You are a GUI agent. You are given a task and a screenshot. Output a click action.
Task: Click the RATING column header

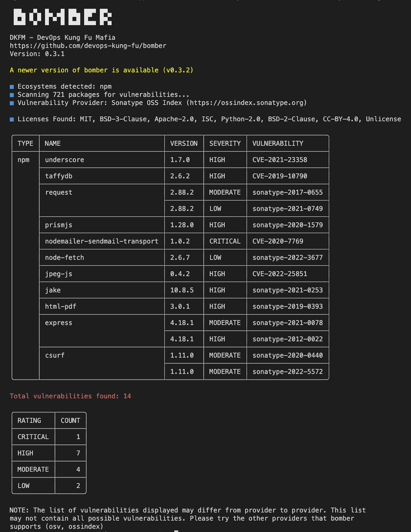coord(29,421)
